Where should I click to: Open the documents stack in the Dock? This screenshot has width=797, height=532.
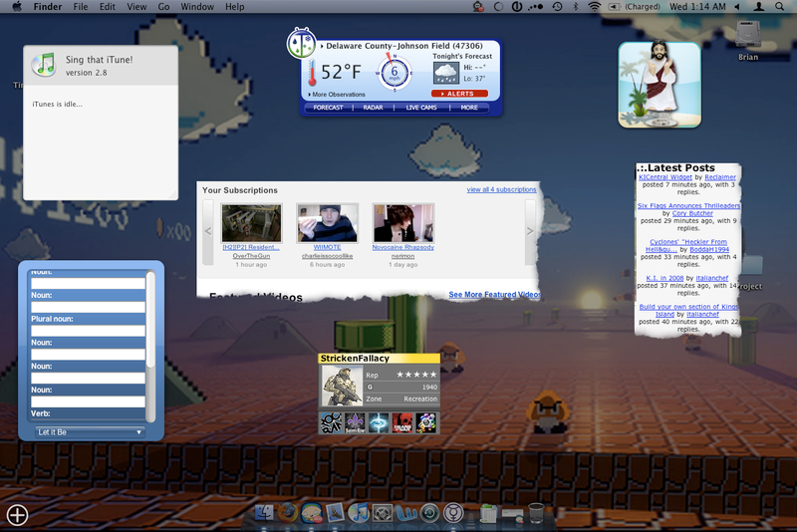[488, 513]
